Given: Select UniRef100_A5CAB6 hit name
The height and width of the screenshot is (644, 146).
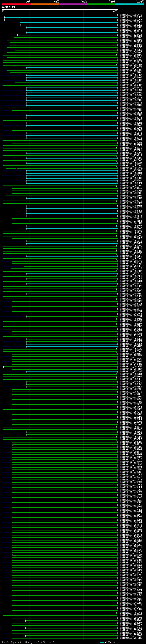Looking at the screenshot, I should [x=131, y=37].
